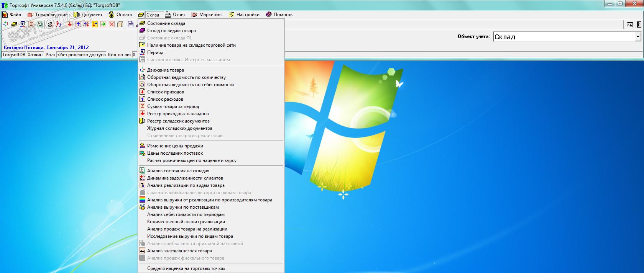Click the plus-minus analysis toolbar icon

[x=39, y=24]
